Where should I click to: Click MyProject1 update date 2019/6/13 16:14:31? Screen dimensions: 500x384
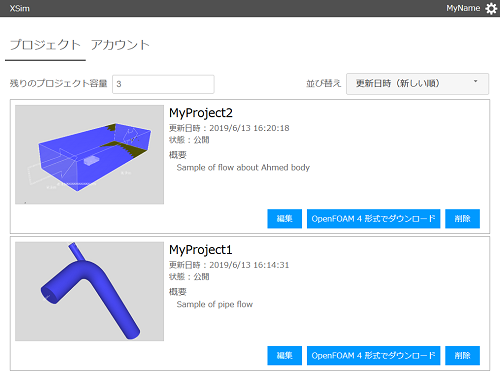click(229, 265)
